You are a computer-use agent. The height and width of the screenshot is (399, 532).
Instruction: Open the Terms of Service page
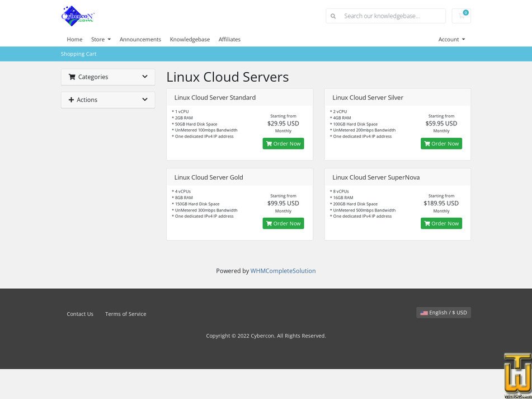tap(125, 314)
